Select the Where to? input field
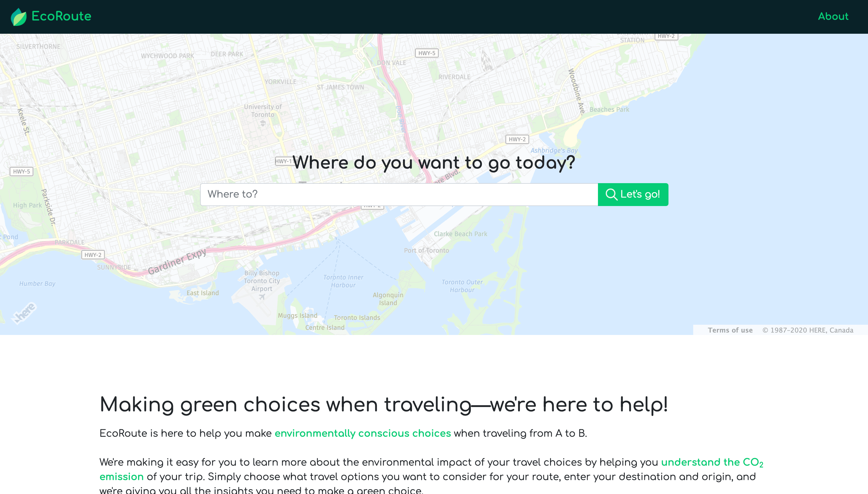Screen dimensions: 868x494 [399, 194]
